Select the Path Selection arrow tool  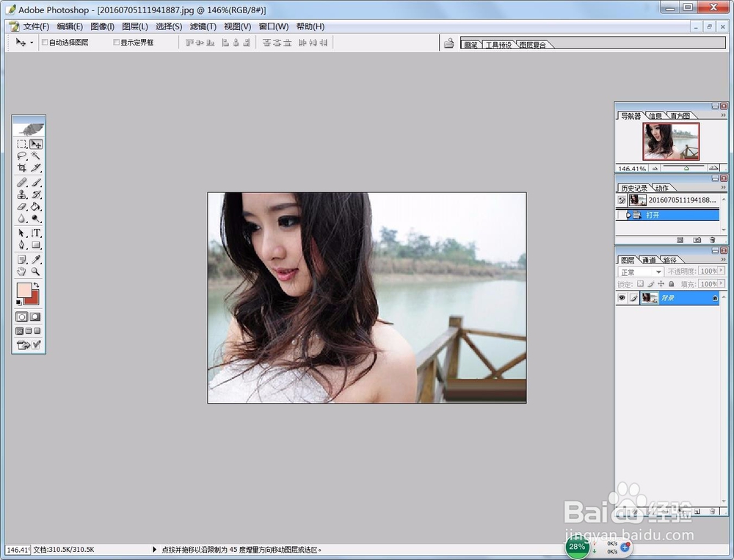21,233
